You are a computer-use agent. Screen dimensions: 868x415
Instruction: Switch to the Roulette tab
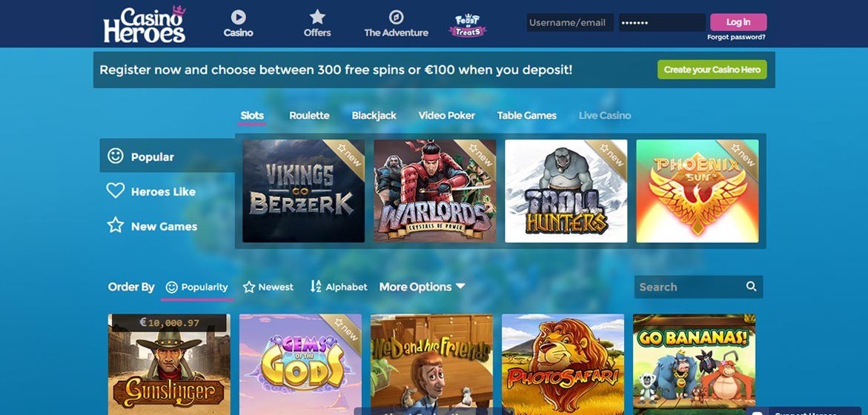pyautogui.click(x=309, y=116)
